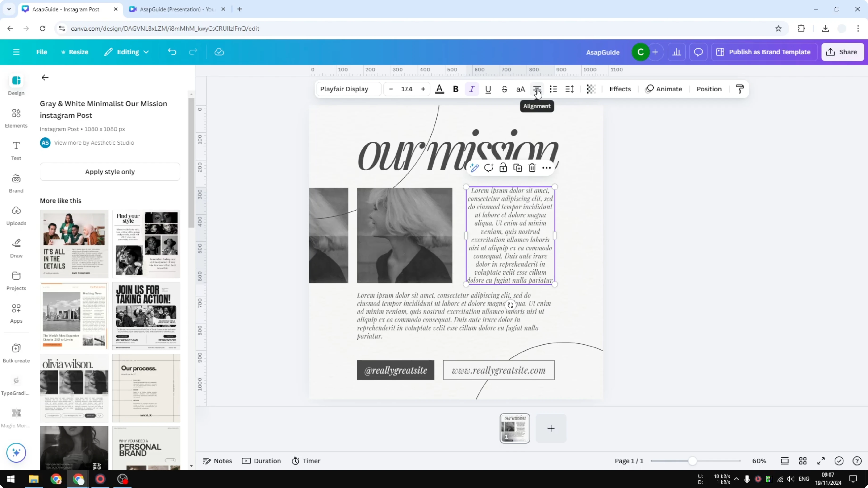Toggle bold formatting

click(455, 89)
